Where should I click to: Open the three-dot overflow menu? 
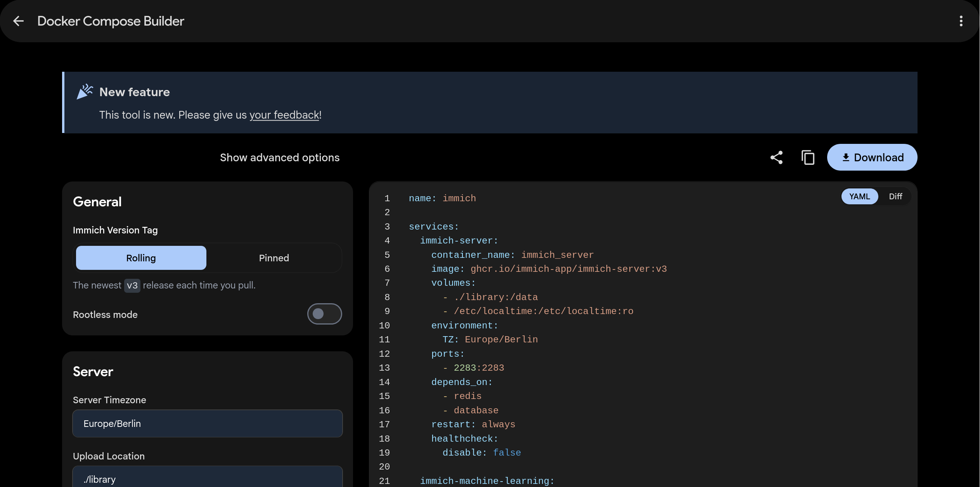961,21
